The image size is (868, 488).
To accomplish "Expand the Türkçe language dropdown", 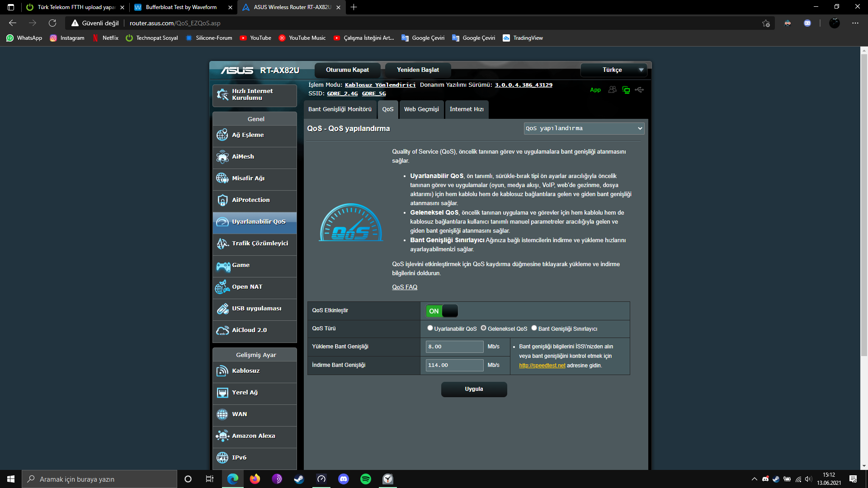I will [x=613, y=70].
